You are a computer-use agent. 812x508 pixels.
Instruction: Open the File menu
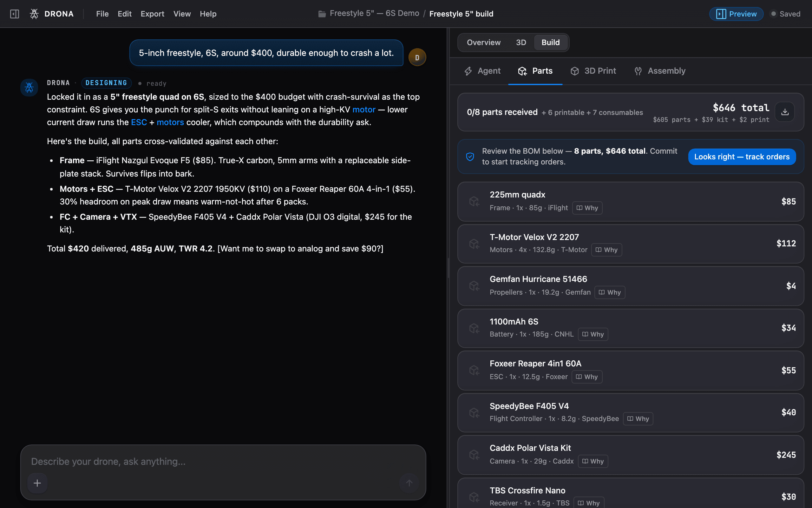pos(102,14)
